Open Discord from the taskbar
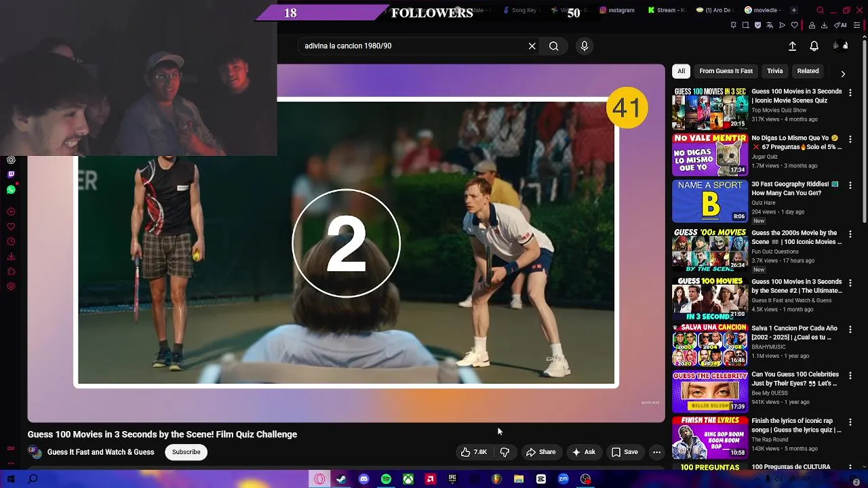Viewport: 868px width, 488px height. [363, 479]
